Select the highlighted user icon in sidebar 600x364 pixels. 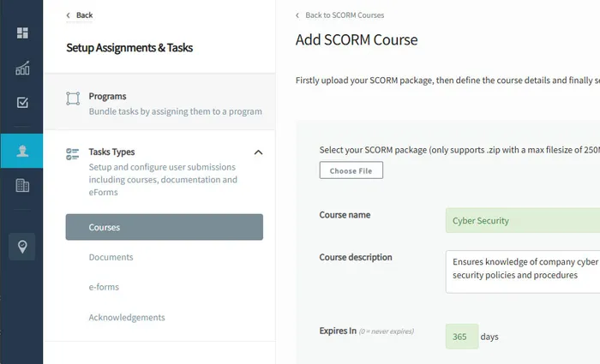coord(22,151)
